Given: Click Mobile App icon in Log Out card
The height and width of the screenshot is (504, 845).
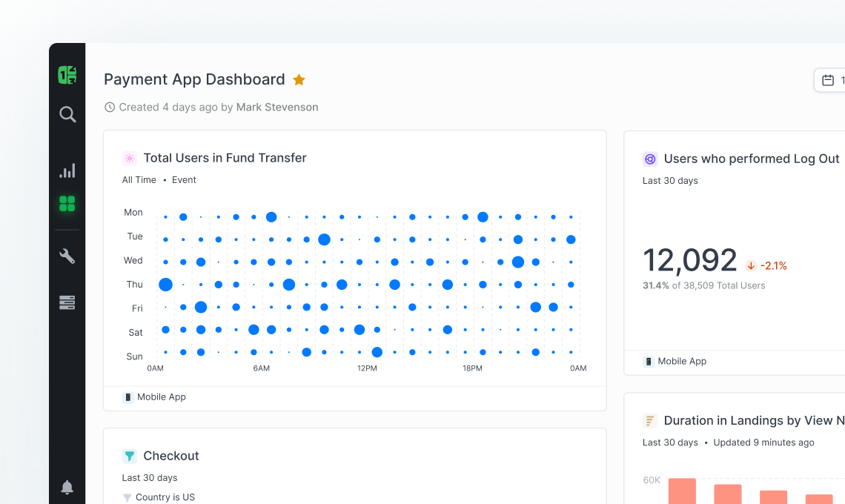Looking at the screenshot, I should pyautogui.click(x=649, y=362).
